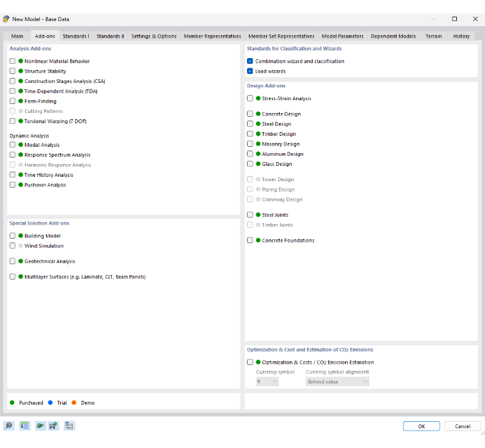Go to Settings & Options tab

[154, 36]
